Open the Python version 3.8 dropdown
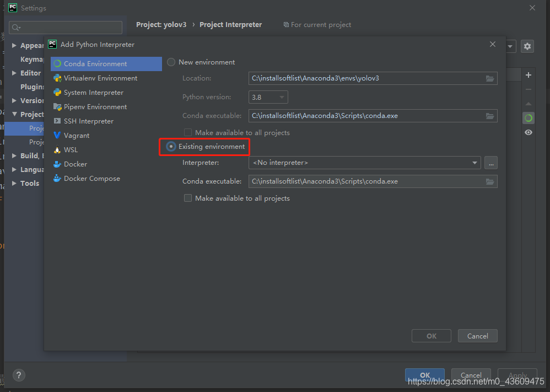550x392 pixels. pos(268,97)
